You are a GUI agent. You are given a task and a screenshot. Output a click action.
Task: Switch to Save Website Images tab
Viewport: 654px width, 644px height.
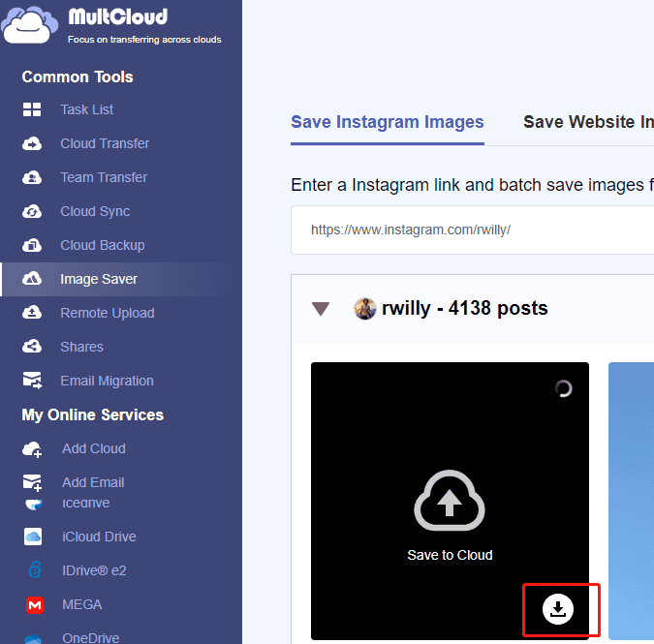click(x=588, y=122)
